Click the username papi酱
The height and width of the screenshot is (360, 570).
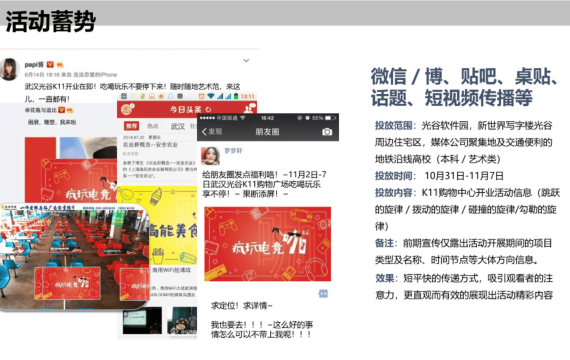coord(34,65)
